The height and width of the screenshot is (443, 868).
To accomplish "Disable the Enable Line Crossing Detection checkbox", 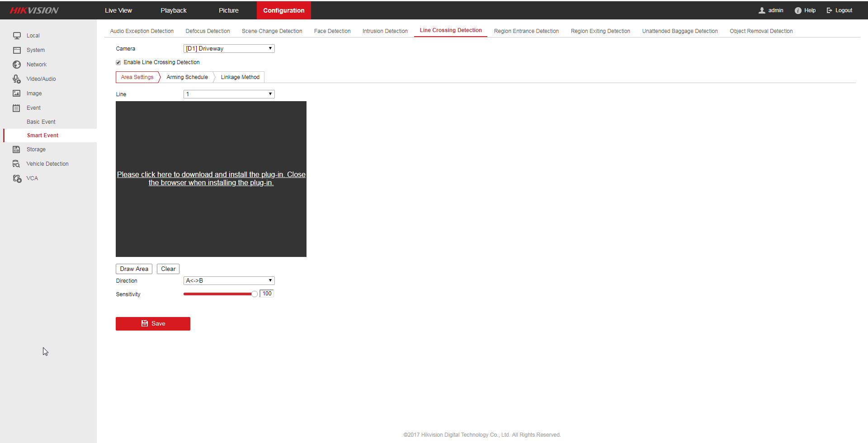I will coord(118,63).
